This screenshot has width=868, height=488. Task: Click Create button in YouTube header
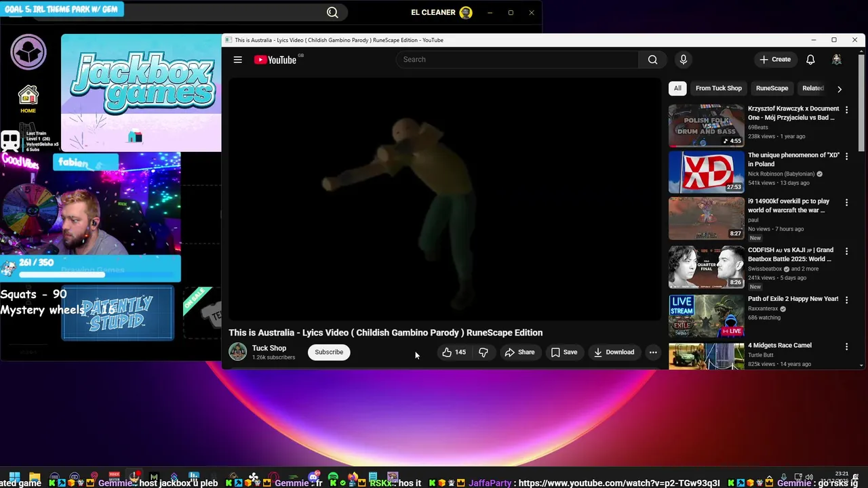775,60
